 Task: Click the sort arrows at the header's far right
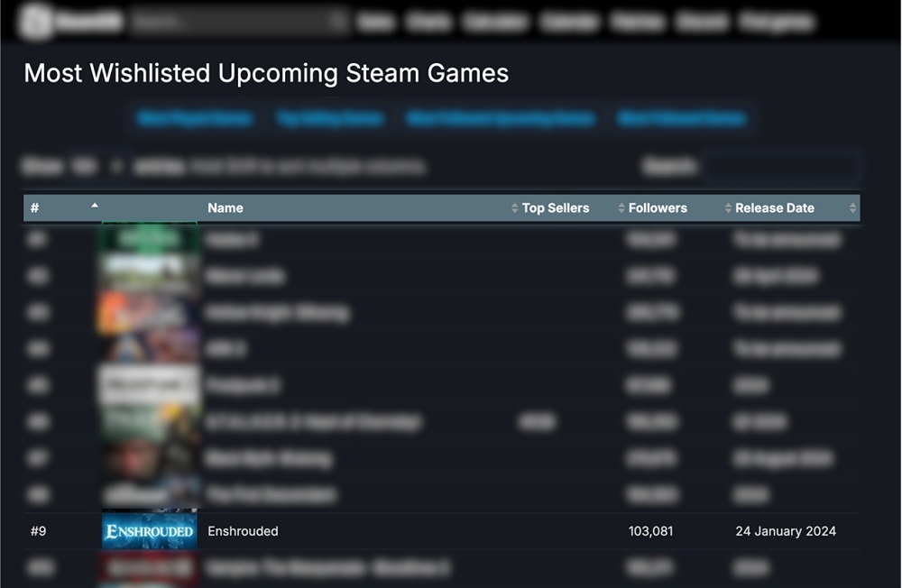(x=852, y=208)
